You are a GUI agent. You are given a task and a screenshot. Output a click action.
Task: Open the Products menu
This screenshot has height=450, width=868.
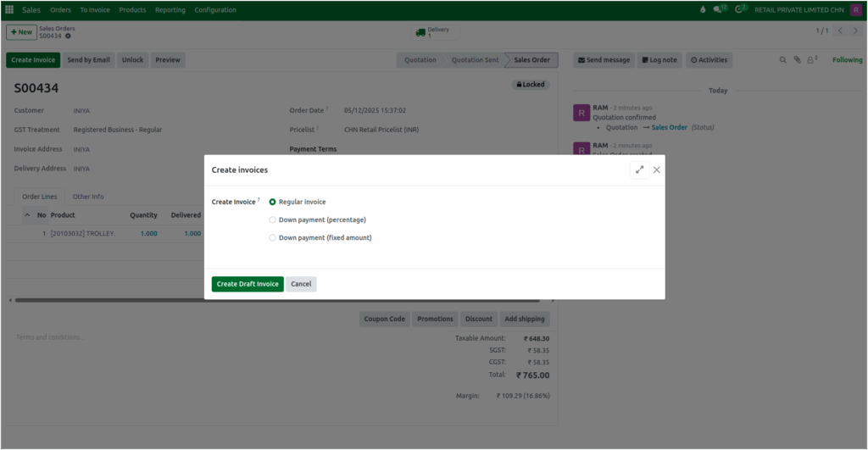click(x=132, y=9)
